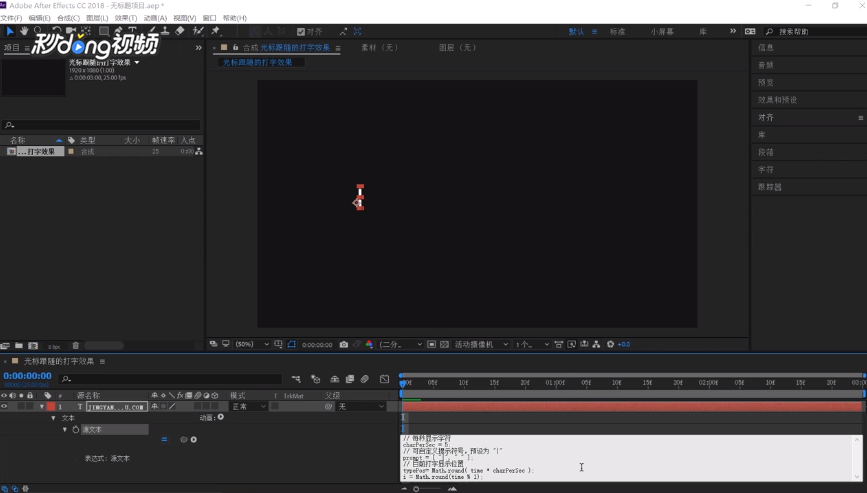This screenshot has height=493, width=867.
Task: Click the Draft 3D icon in timeline
Action: coord(316,379)
